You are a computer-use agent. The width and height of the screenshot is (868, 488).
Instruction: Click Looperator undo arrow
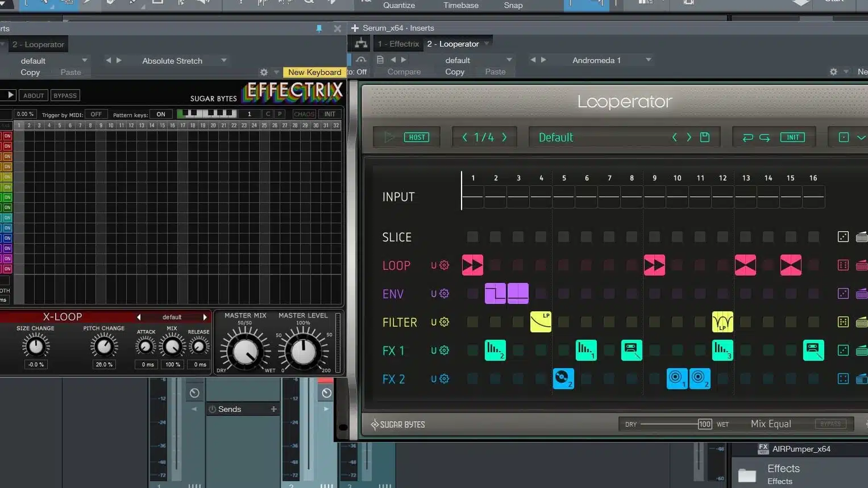point(748,137)
